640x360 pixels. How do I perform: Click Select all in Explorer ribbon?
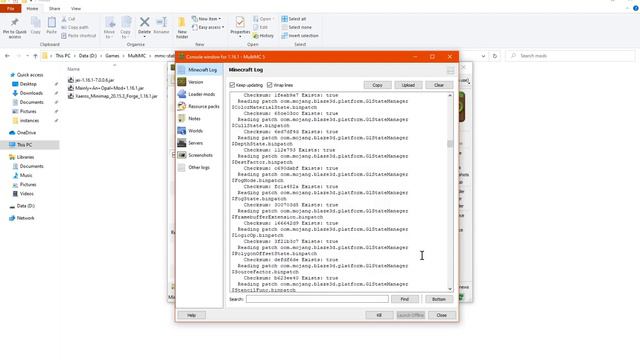pos(294,19)
